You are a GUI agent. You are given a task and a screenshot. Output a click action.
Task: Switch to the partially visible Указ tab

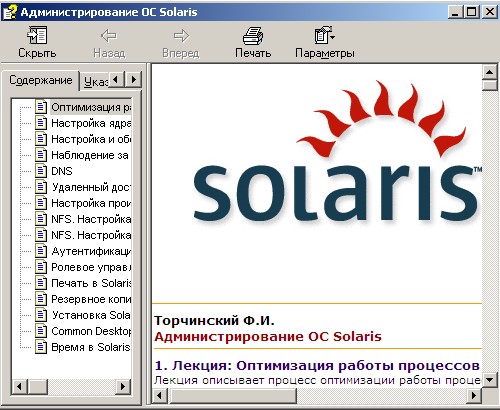(x=95, y=81)
